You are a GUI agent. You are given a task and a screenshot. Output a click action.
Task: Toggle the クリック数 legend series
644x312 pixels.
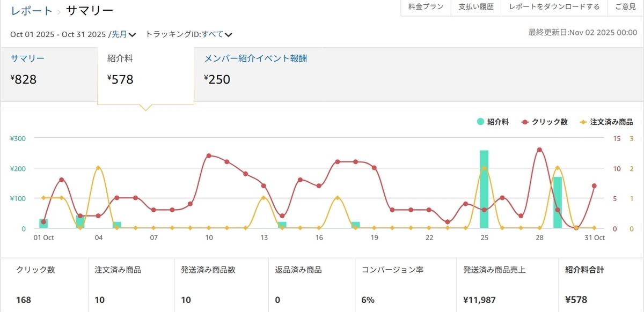pyautogui.click(x=545, y=122)
